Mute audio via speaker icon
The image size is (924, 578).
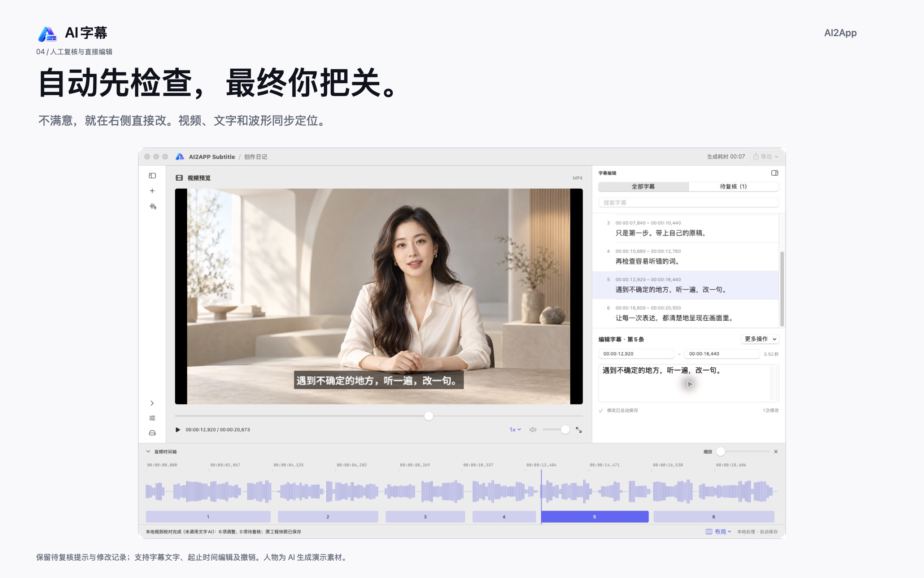pyautogui.click(x=533, y=430)
